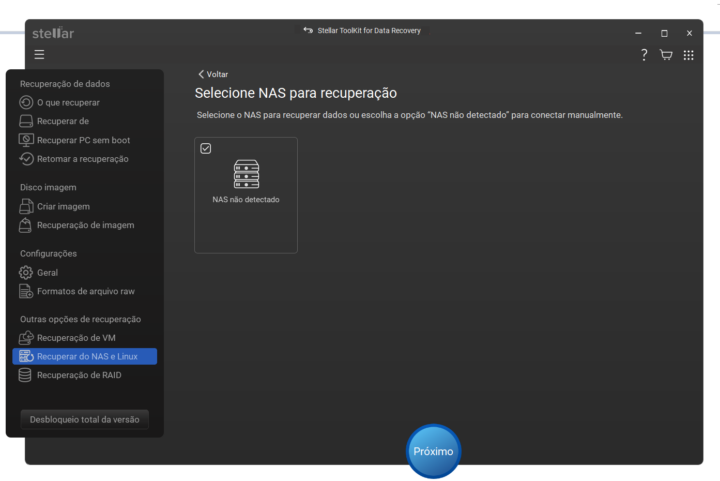Screen dimensions: 720x481
Task: Click the stellar logo
Action: pyautogui.click(x=53, y=33)
